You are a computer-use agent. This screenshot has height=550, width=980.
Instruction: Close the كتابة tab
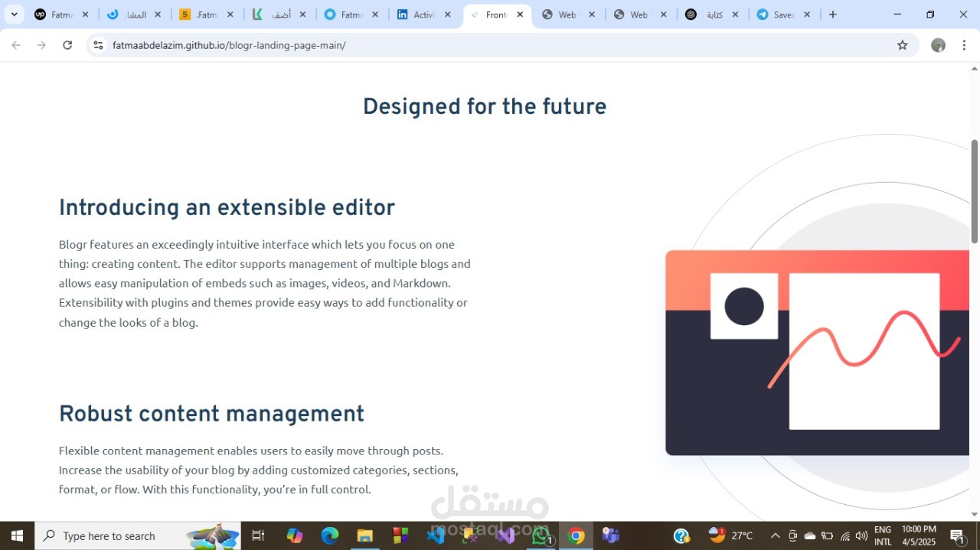coord(735,15)
